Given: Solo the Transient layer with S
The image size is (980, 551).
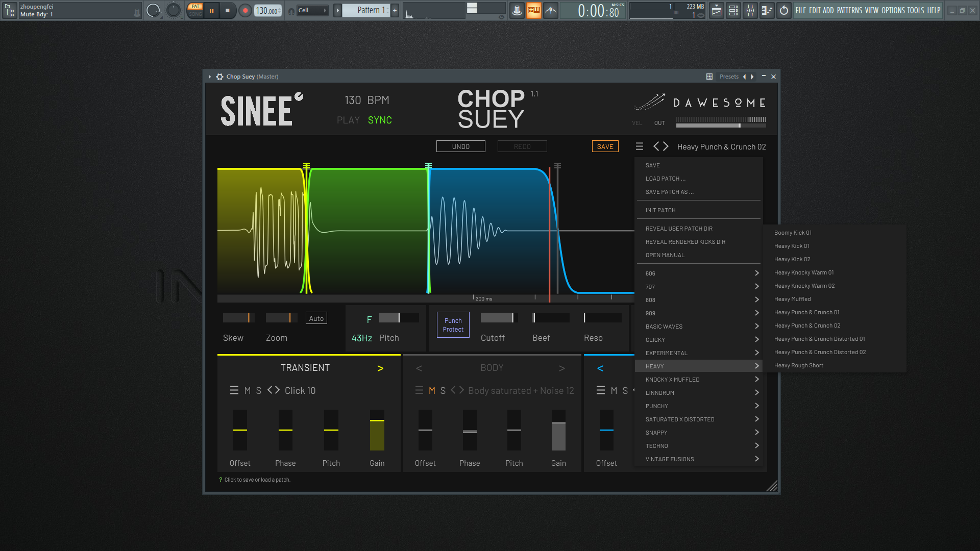Looking at the screenshot, I should pos(259,390).
